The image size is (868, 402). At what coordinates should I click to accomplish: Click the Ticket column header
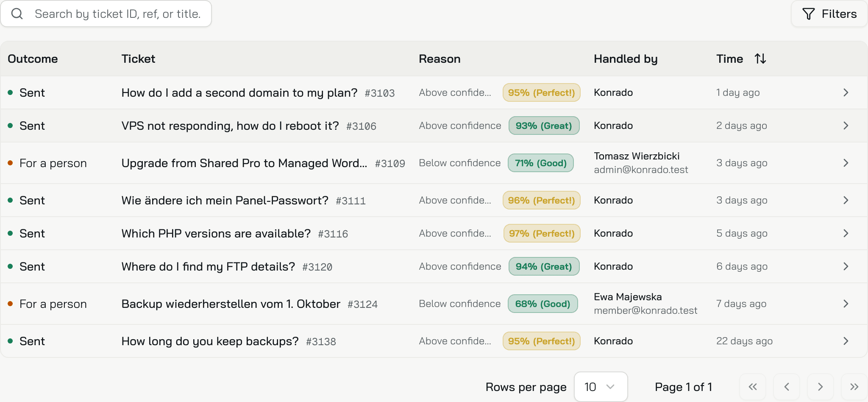click(x=138, y=59)
